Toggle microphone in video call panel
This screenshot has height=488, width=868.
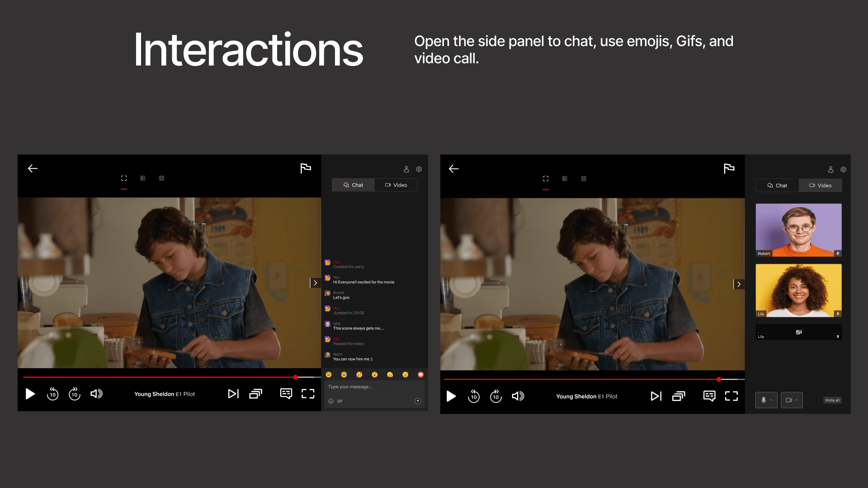764,400
